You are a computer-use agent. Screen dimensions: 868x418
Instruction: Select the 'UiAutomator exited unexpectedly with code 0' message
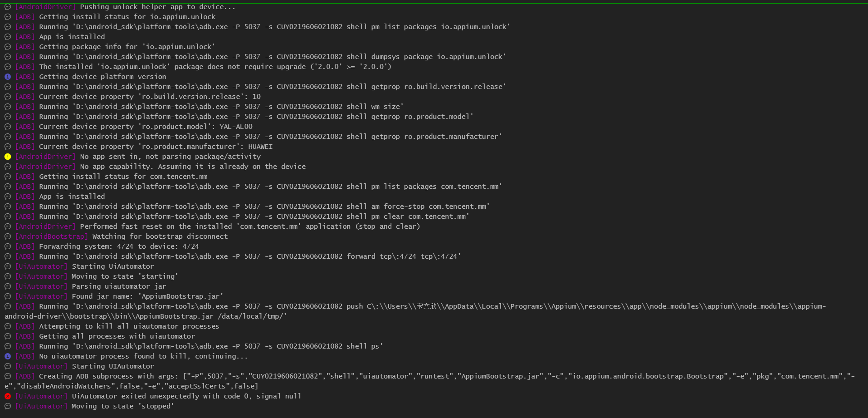pos(186,396)
